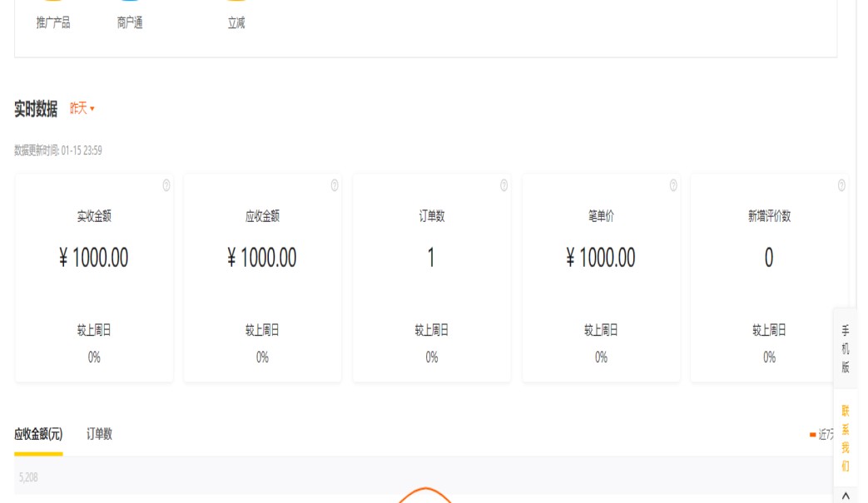Click the 笔单价 value ¥ 1000.00
The width and height of the screenshot is (868, 503).
click(601, 258)
